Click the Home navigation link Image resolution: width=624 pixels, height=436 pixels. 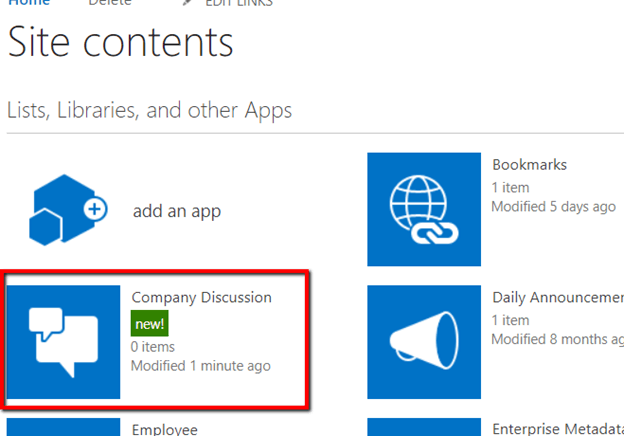(29, 3)
